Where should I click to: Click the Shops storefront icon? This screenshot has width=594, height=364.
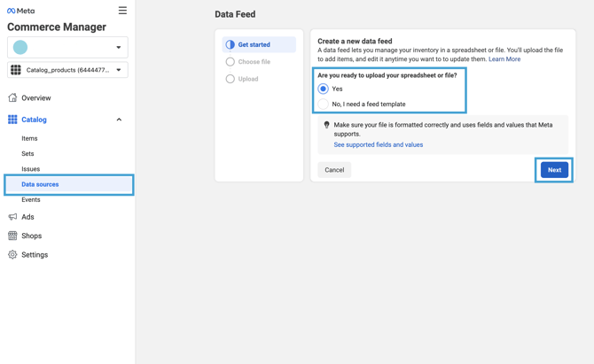pyautogui.click(x=12, y=236)
